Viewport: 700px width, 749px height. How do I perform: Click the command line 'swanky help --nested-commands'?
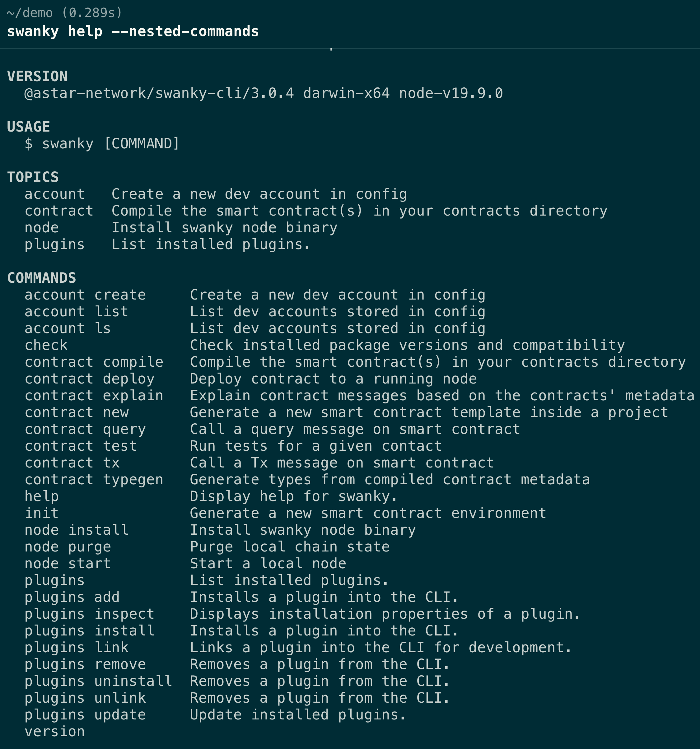click(x=133, y=31)
